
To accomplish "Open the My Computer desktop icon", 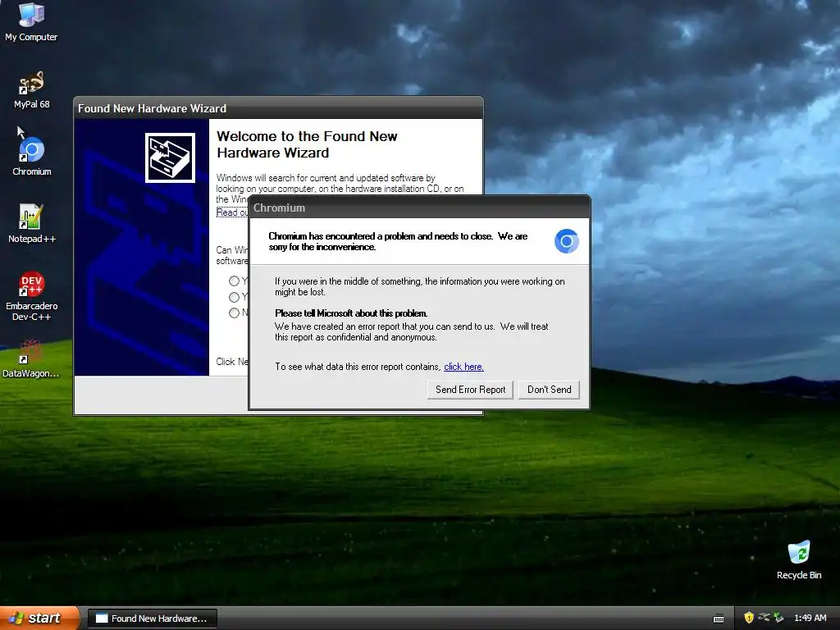I will [x=31, y=21].
